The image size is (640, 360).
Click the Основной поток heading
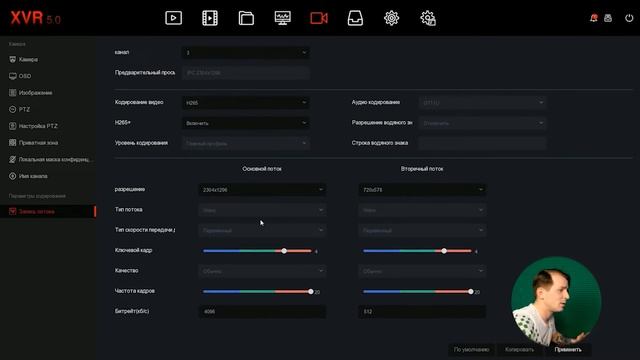point(262,169)
